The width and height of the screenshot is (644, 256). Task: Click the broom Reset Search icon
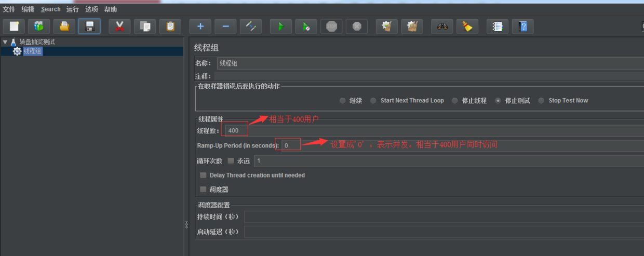tap(467, 26)
